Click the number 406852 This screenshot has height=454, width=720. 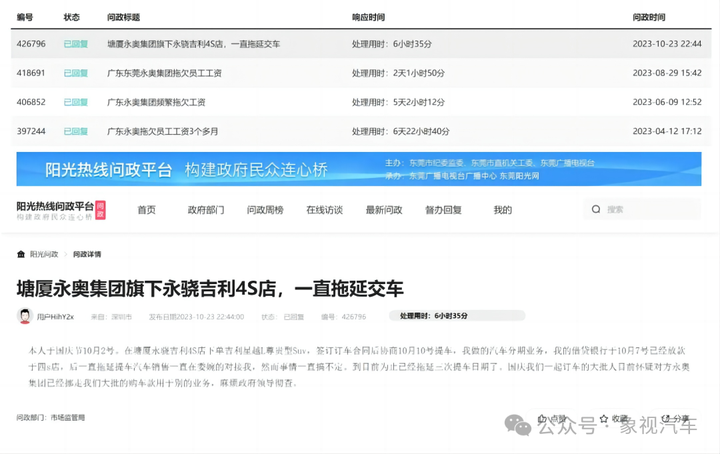[31, 102]
